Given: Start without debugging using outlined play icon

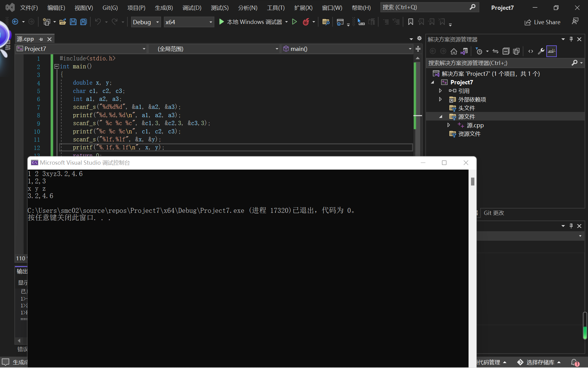Looking at the screenshot, I should click(x=294, y=22).
